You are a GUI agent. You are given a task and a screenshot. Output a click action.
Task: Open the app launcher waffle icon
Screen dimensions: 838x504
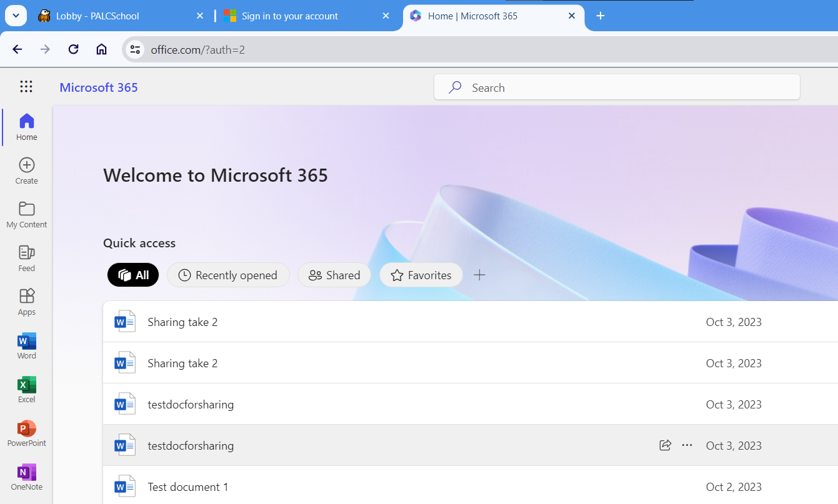[x=26, y=87]
